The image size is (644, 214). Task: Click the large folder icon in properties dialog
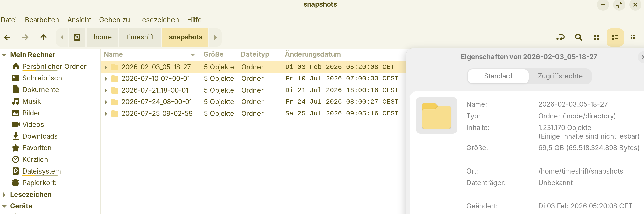click(437, 116)
